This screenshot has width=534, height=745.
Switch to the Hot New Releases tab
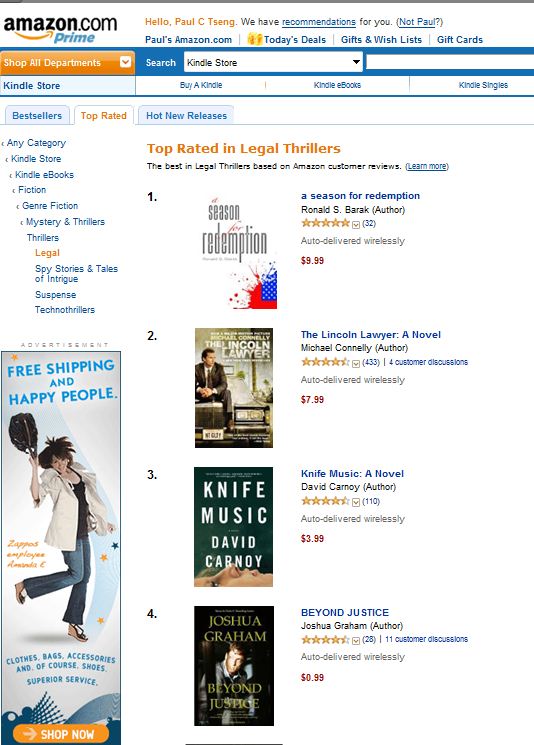point(186,115)
